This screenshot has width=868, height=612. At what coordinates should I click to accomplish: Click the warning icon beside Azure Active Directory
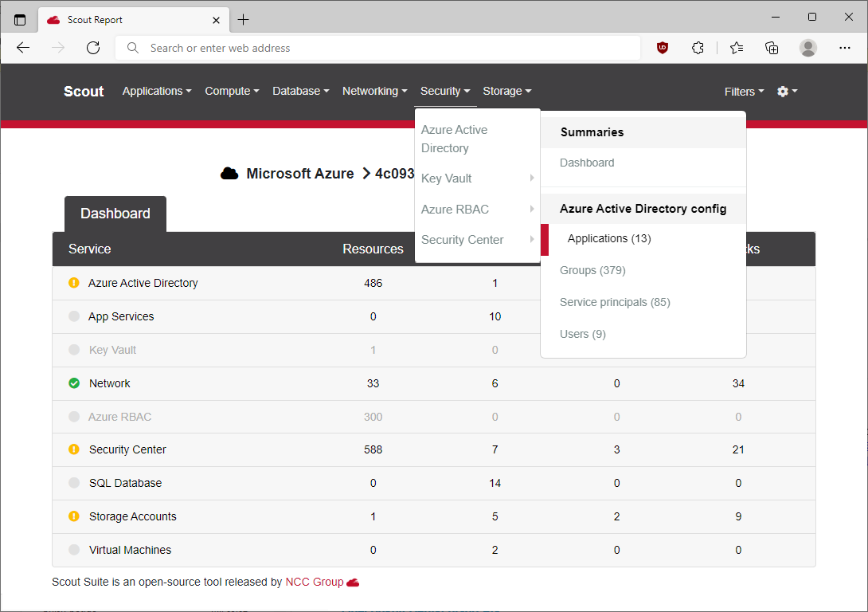pyautogui.click(x=73, y=283)
